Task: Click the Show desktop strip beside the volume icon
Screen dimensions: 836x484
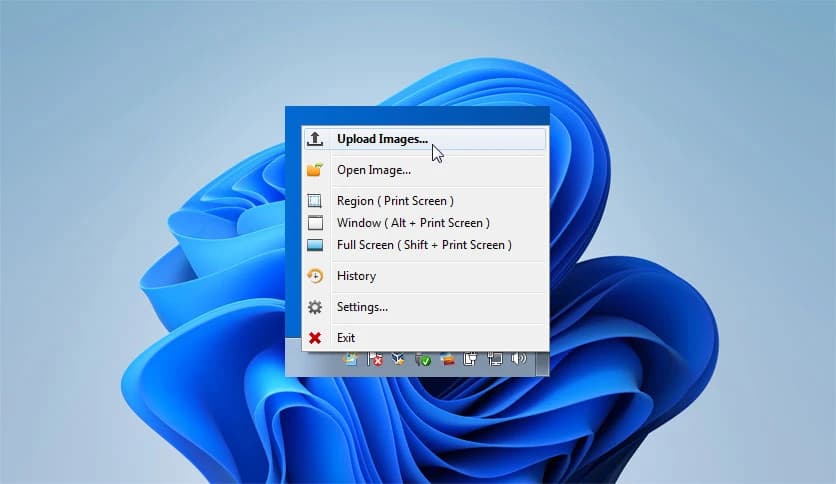Action: point(542,364)
